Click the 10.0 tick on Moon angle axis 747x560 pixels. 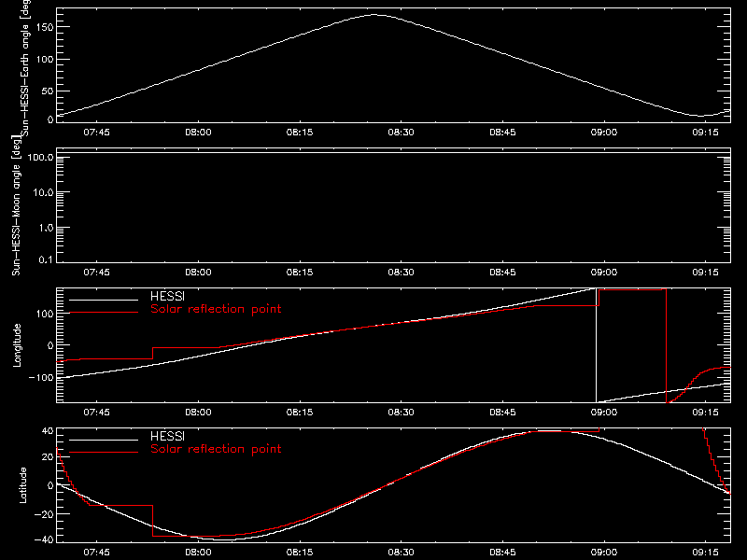[x=43, y=192]
